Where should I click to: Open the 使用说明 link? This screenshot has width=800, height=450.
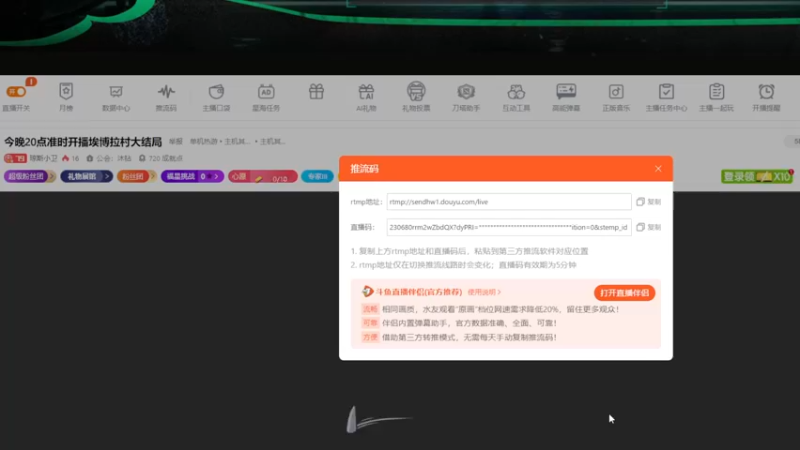click(x=484, y=292)
